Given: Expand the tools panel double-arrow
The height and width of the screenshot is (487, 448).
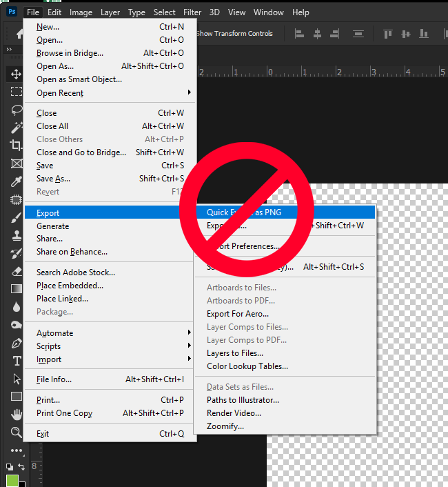Looking at the screenshot, I should [x=9, y=50].
